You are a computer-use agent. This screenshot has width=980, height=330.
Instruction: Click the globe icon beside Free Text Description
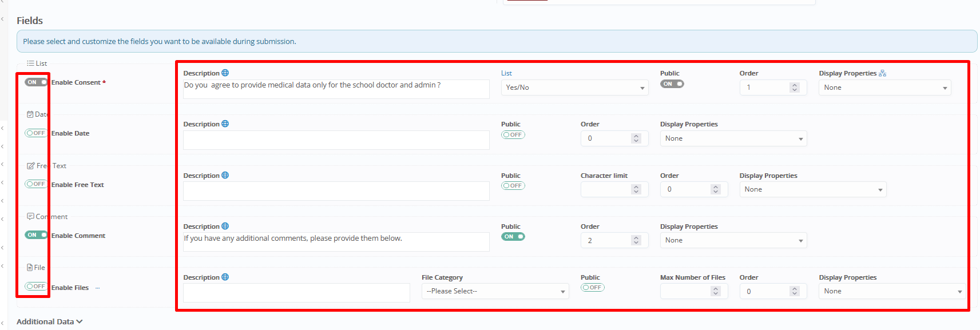[x=225, y=176]
